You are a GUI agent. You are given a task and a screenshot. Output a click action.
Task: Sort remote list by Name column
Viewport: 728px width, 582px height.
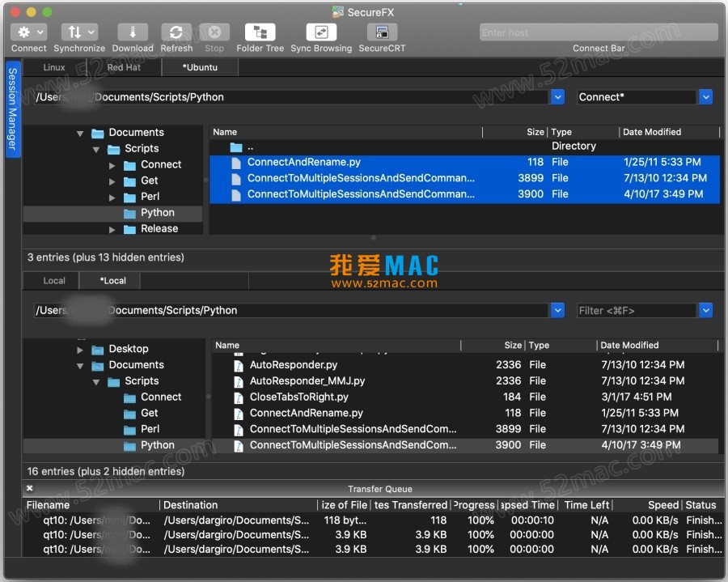tap(346, 133)
